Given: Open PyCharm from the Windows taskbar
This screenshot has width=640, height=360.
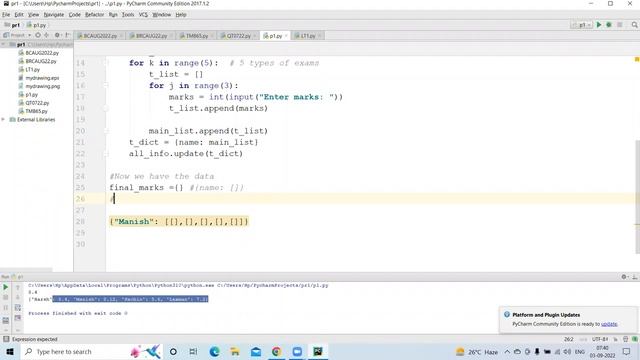Looking at the screenshot, I should point(318,351).
